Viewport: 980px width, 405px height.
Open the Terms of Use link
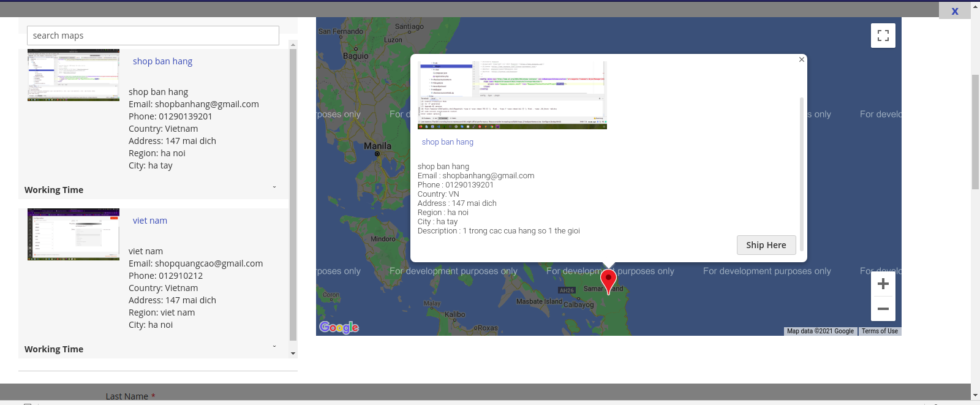(x=880, y=331)
